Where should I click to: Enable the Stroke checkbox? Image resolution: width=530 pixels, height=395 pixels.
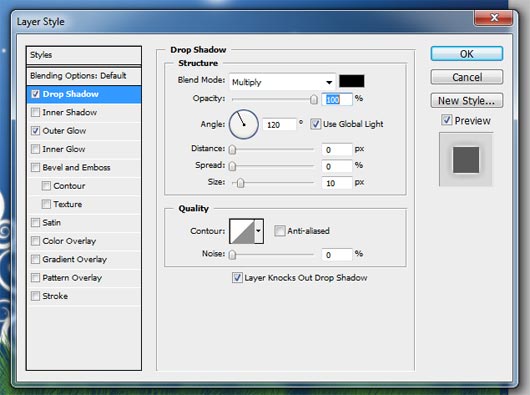35,296
